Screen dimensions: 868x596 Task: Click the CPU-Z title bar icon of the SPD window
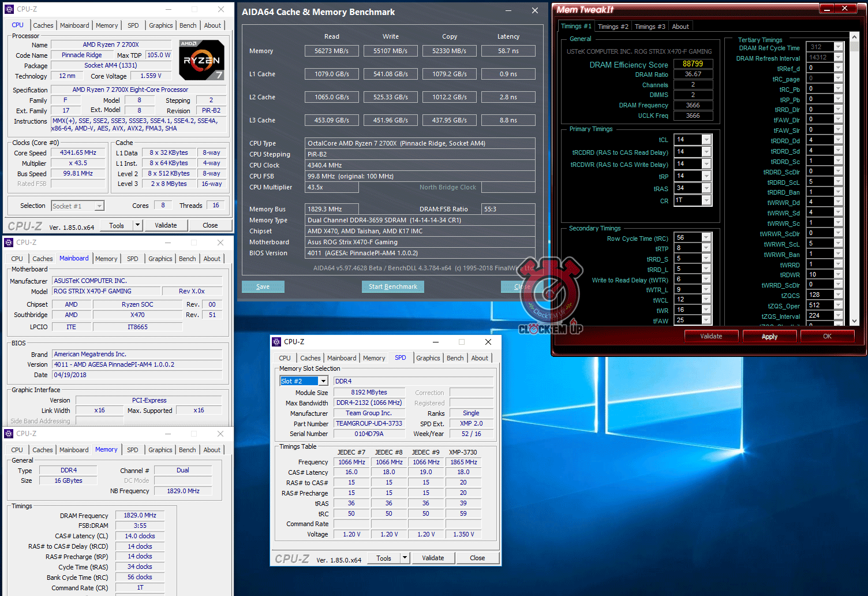pos(277,342)
